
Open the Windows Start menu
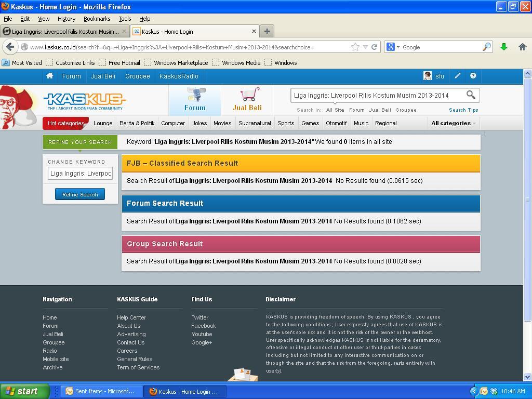pyautogui.click(x=25, y=391)
